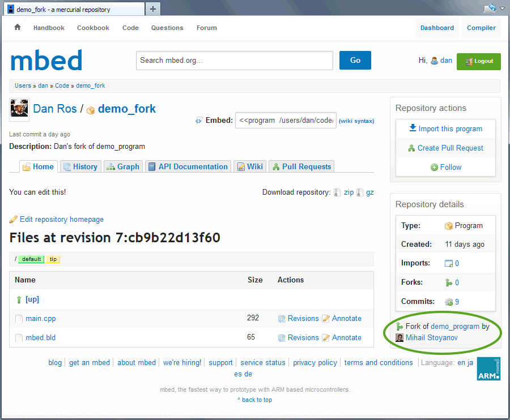
Task: Click main.cpp file icon
Action: click(x=19, y=319)
